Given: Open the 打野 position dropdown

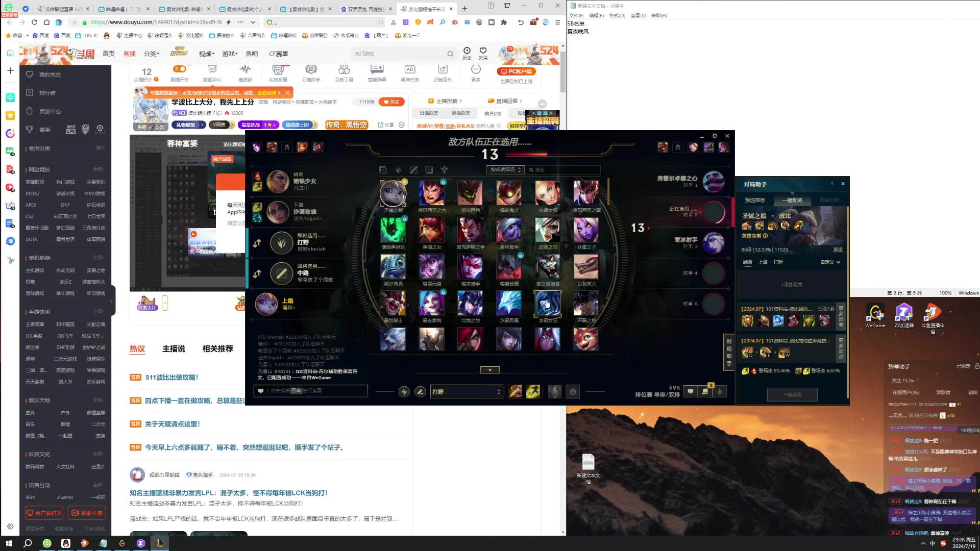Looking at the screenshot, I should [x=467, y=392].
